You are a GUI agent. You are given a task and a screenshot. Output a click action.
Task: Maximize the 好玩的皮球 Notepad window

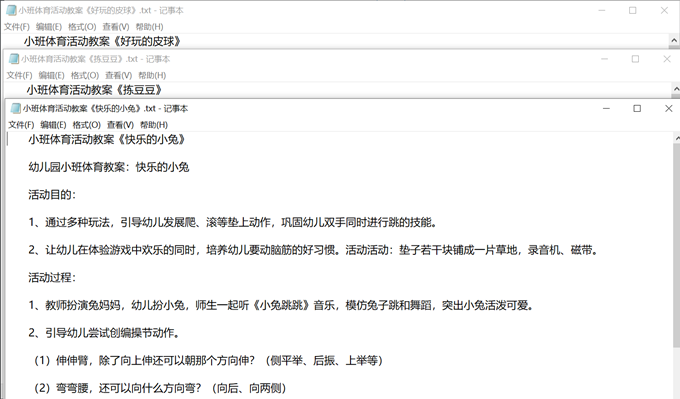(633, 10)
